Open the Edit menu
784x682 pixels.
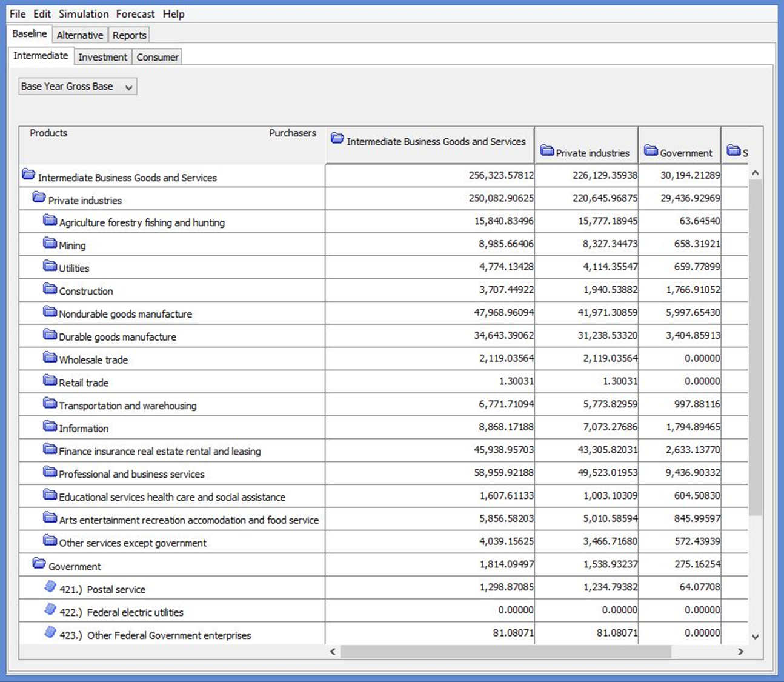coord(42,14)
